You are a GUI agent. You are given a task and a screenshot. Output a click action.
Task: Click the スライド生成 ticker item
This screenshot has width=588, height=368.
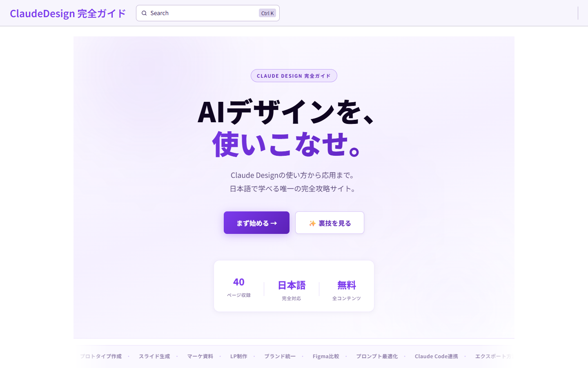(x=154, y=356)
